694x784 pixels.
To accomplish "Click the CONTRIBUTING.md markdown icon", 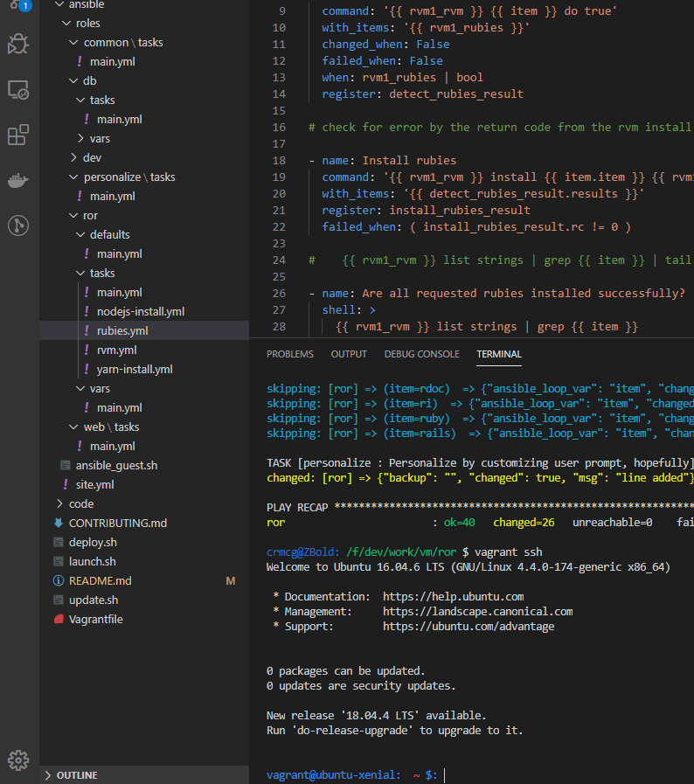I will pos(59,523).
